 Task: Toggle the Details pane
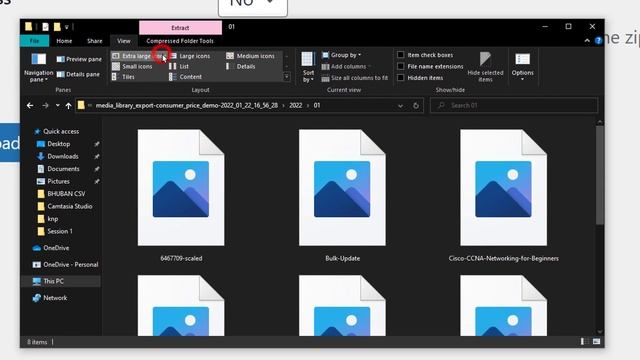78,74
